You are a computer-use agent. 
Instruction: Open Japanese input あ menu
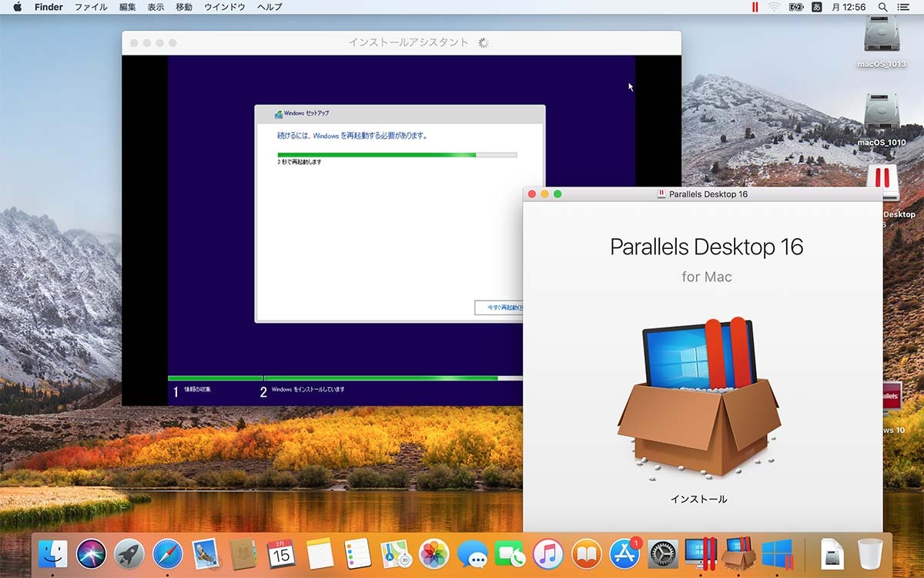click(817, 7)
